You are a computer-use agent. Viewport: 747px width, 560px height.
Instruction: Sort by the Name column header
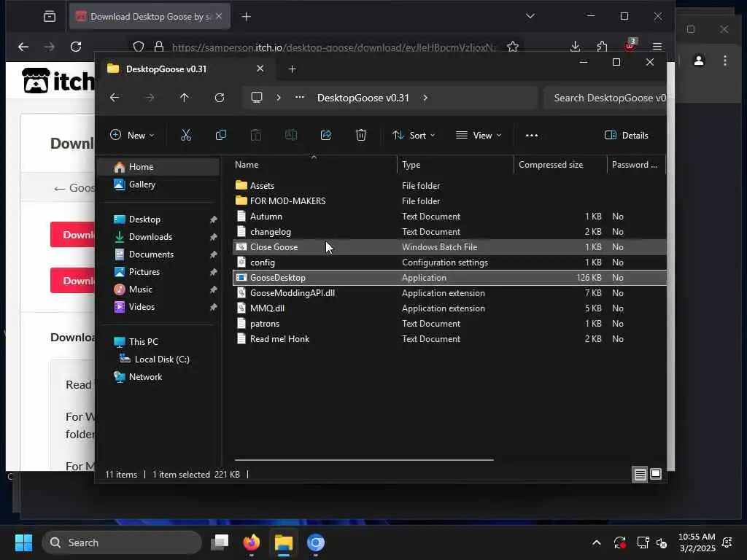(314, 165)
